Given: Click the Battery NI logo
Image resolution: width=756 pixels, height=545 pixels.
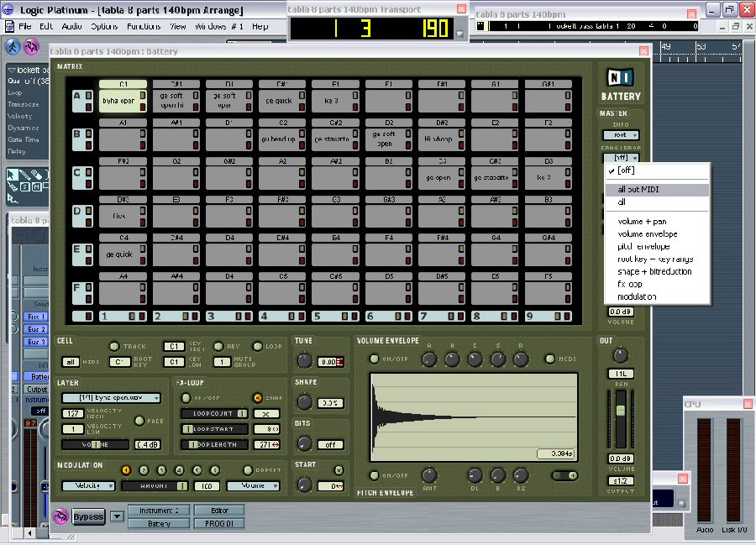Looking at the screenshot, I should coord(621,78).
